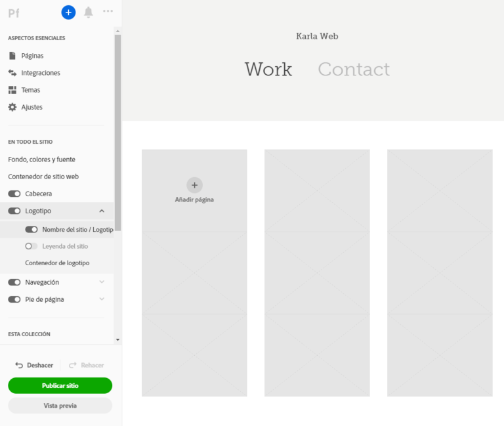Disable the Nombre del sitio / Logotipo switch
This screenshot has width=504, height=426.
[x=31, y=230]
